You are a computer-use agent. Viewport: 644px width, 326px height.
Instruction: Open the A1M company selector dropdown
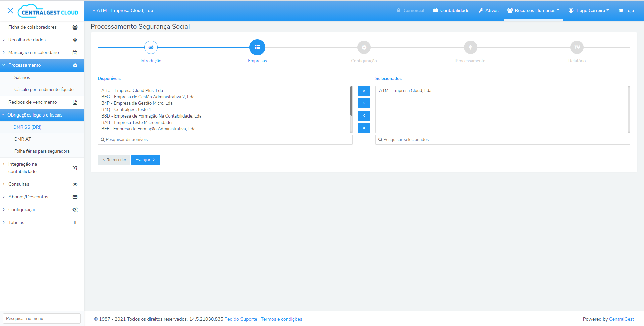coord(122,10)
